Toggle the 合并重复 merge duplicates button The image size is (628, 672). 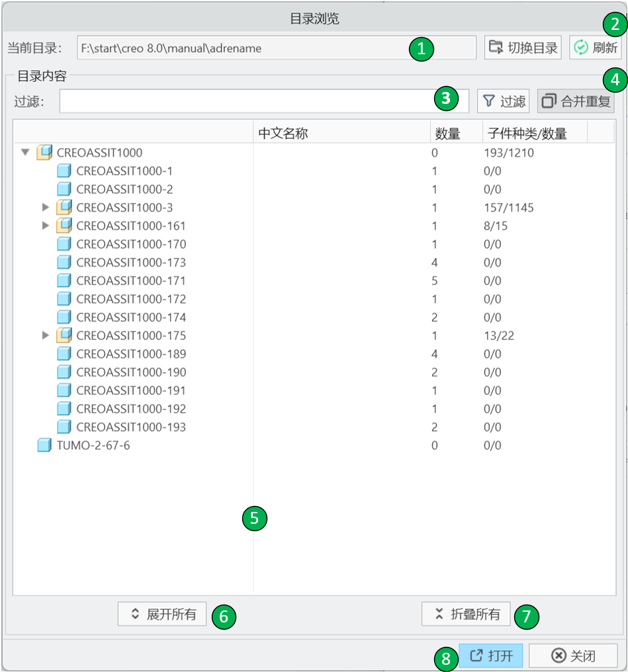click(x=575, y=101)
